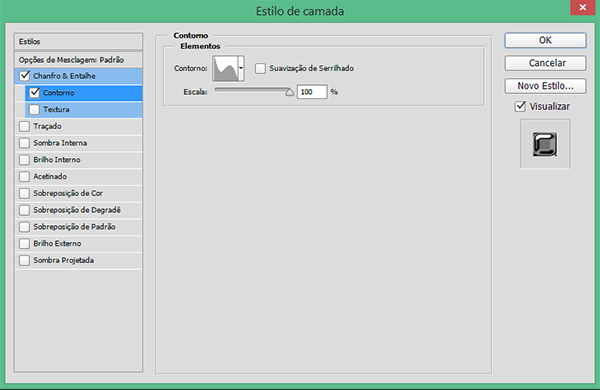The image size is (600, 390).
Task: Select Sobreposição de Cor label
Action: pyautogui.click(x=68, y=193)
